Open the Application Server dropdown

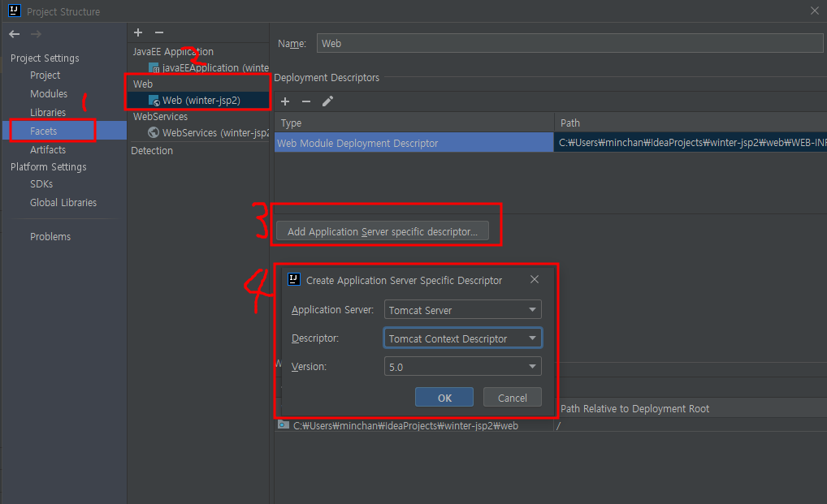click(x=462, y=310)
